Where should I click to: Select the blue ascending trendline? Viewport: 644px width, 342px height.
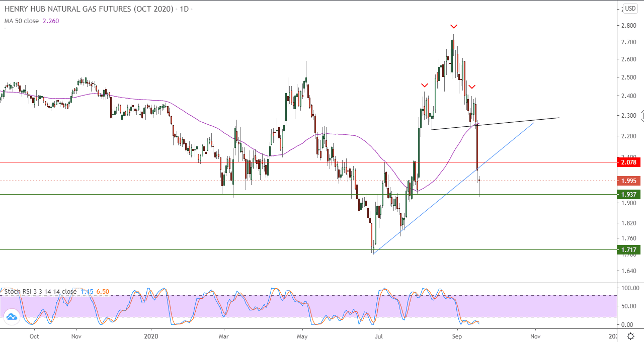[453, 187]
